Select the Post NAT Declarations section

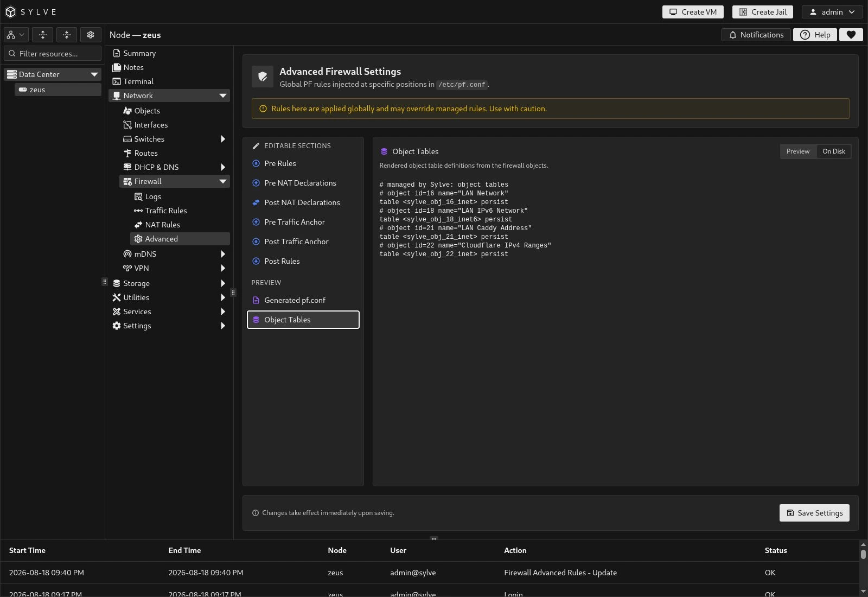[303, 202]
